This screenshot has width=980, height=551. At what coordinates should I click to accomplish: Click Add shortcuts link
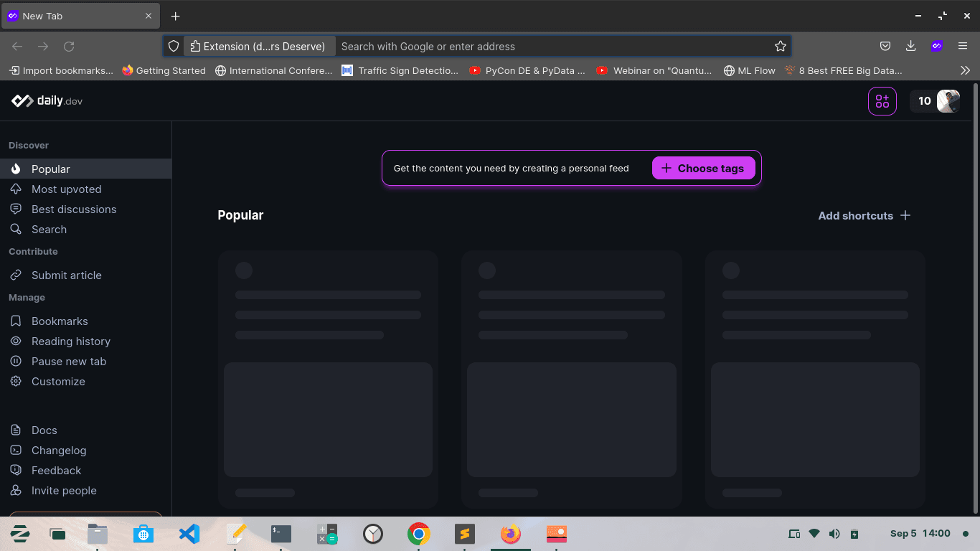(864, 216)
